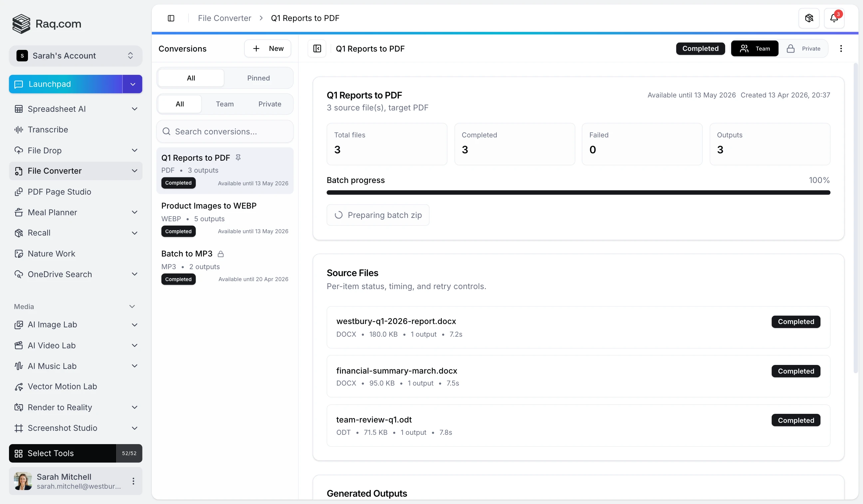Switch to the Team conversations tab
The width and height of the screenshot is (863, 504).
pyautogui.click(x=225, y=104)
